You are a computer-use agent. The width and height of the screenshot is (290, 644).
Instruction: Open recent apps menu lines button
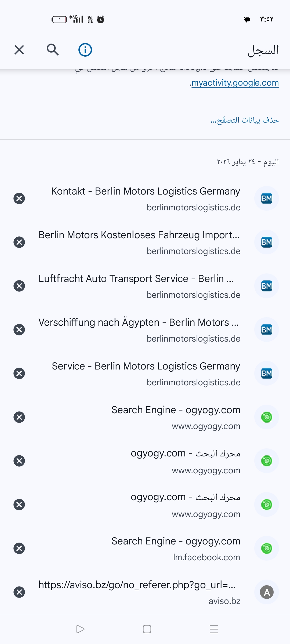click(214, 629)
